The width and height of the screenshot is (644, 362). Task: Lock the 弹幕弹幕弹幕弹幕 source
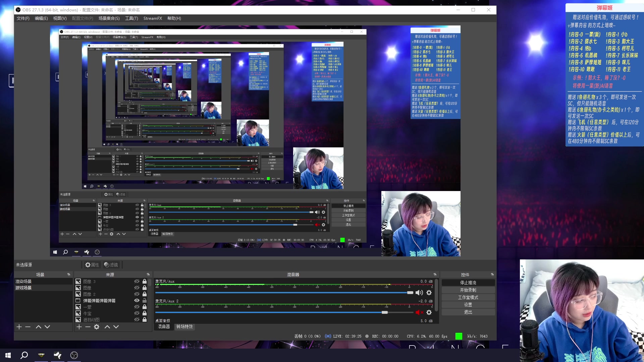145,301
